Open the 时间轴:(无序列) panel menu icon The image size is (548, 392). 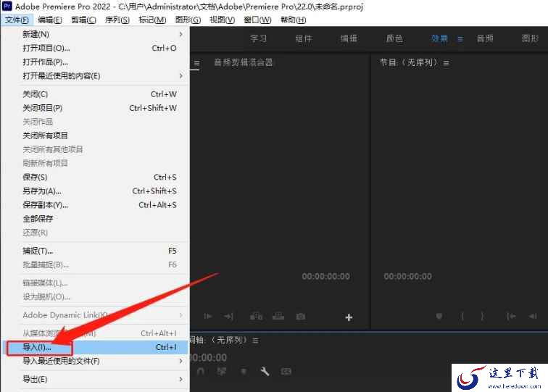tap(255, 341)
